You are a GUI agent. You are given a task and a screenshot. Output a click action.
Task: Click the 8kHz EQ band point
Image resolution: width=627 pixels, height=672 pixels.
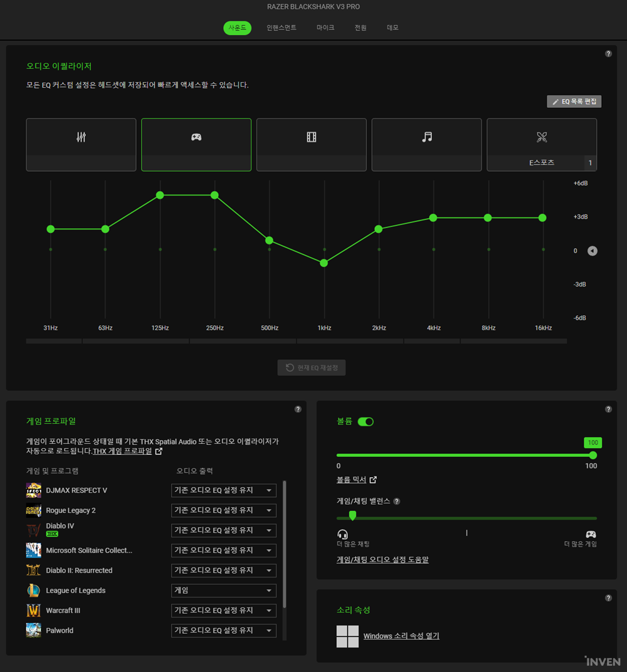(x=488, y=218)
